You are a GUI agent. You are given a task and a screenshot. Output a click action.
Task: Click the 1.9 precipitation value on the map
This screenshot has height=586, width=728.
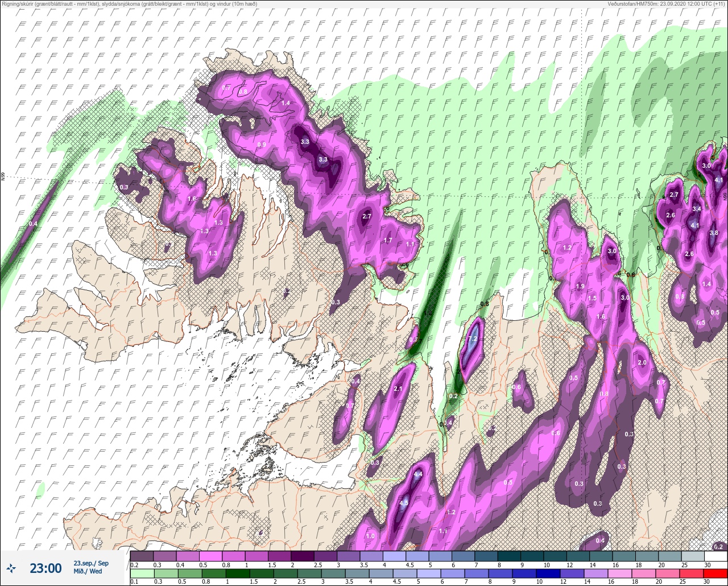click(580, 286)
